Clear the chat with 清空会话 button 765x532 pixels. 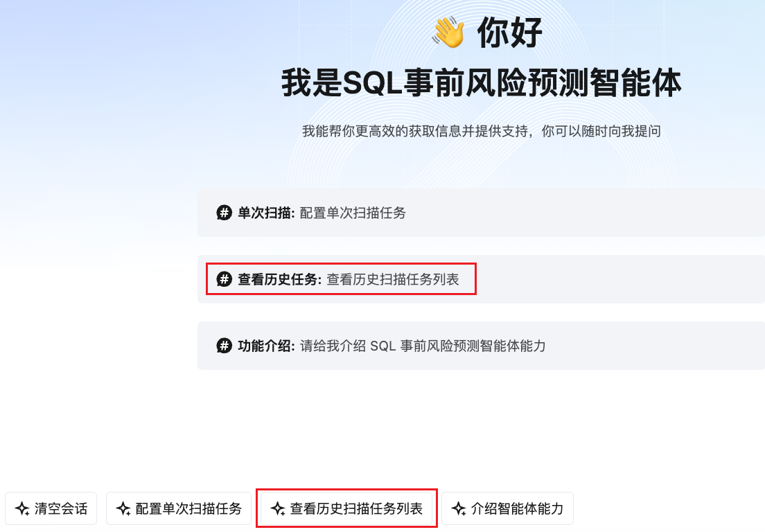[x=51, y=508]
